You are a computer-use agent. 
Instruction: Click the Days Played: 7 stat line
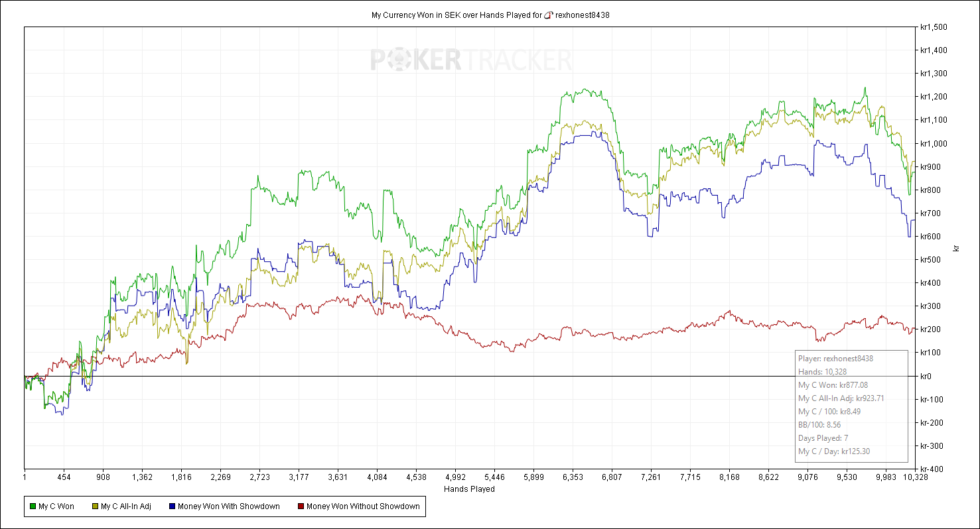point(823,438)
